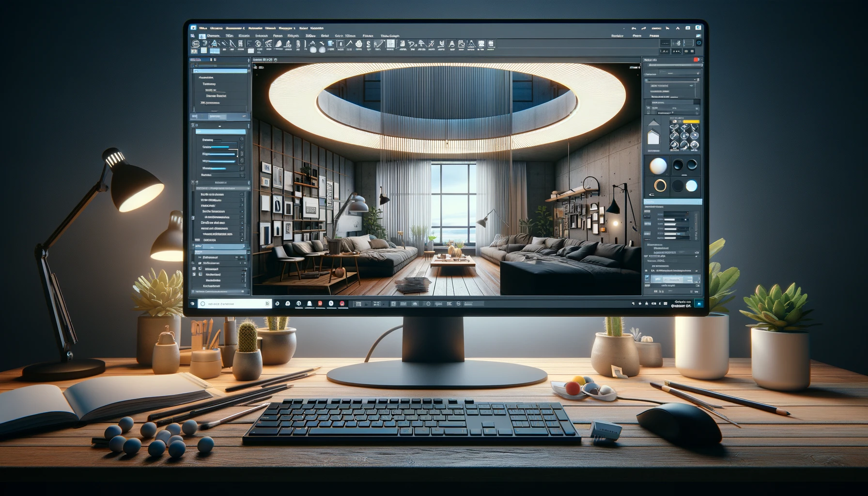
Task: Click the app logo icon at top-left
Action: (193, 28)
